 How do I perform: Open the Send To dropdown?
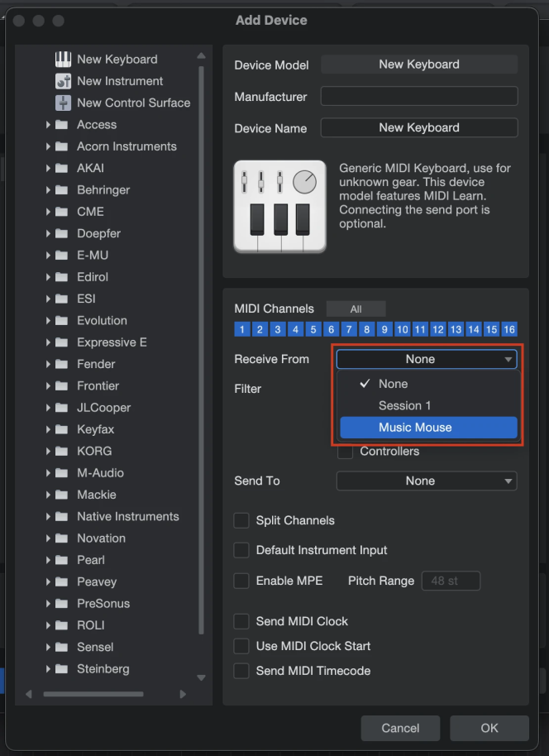[427, 481]
